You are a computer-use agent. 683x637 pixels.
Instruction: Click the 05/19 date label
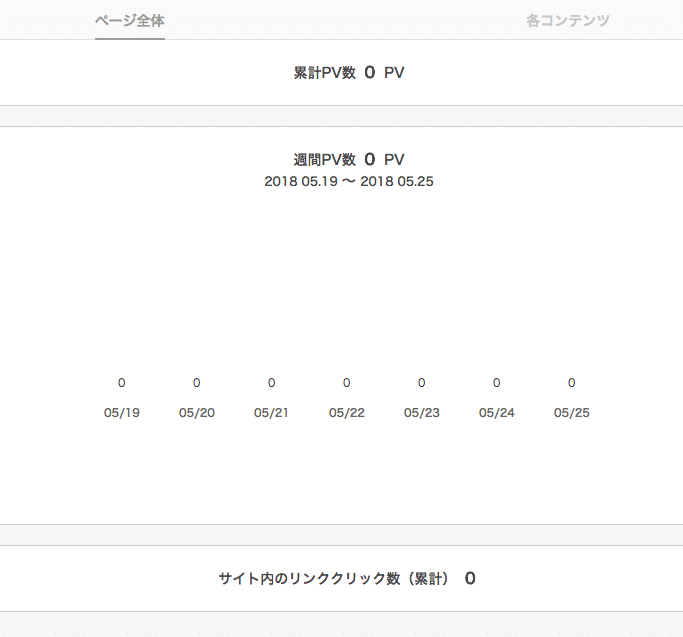click(x=122, y=413)
